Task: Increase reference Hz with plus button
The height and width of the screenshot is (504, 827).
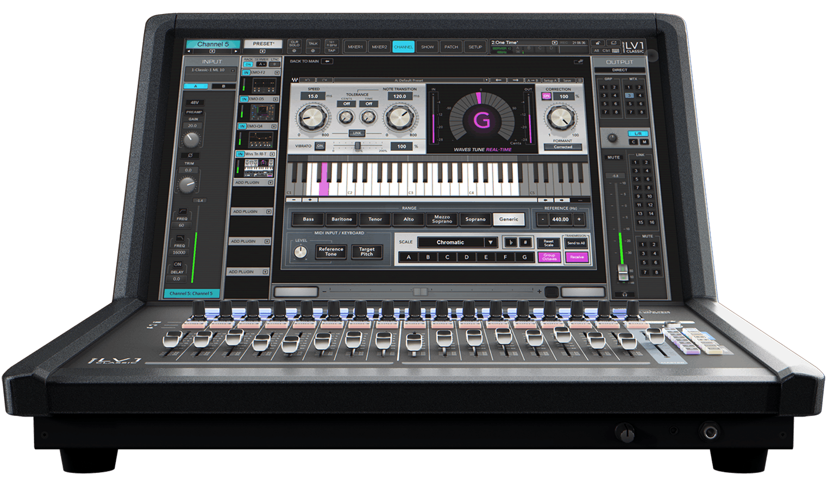Action: pos(579,219)
